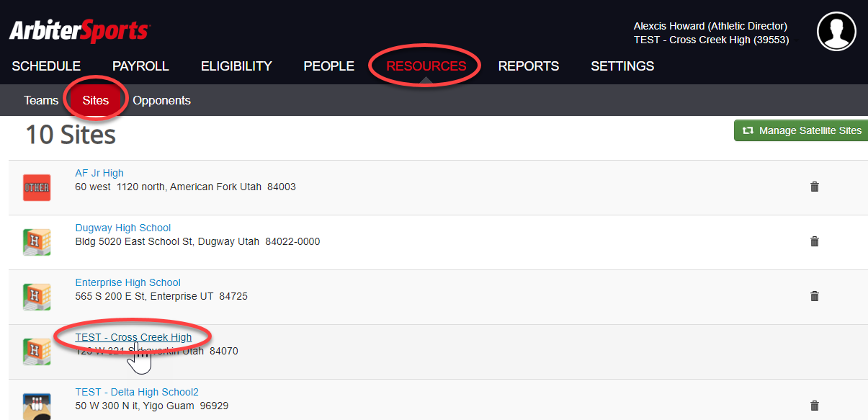Viewport: 868px width, 420px height.
Task: Delete the Enterprise High School site
Action: click(x=815, y=296)
